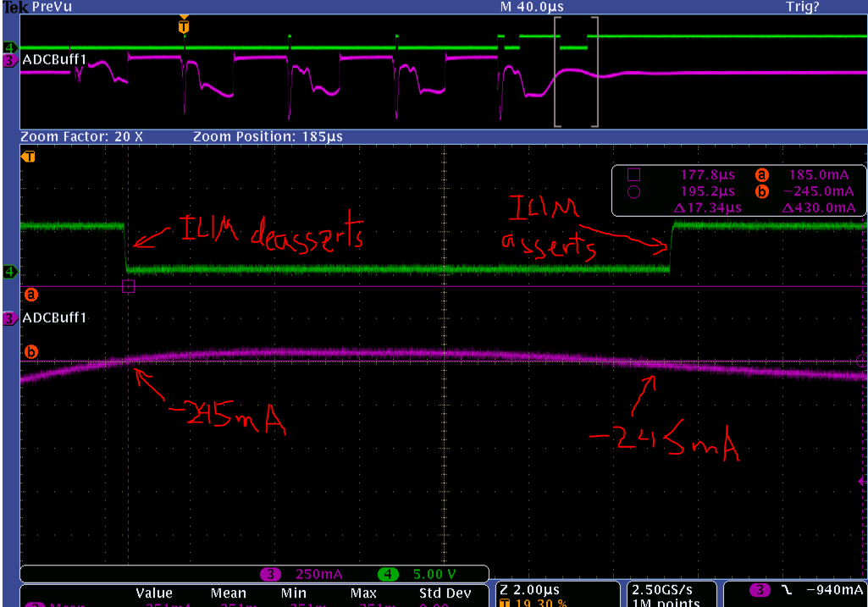Screen dimensions: 868x607
Task: Click the 5.00 V channel 4 scale readout
Action: point(434,574)
